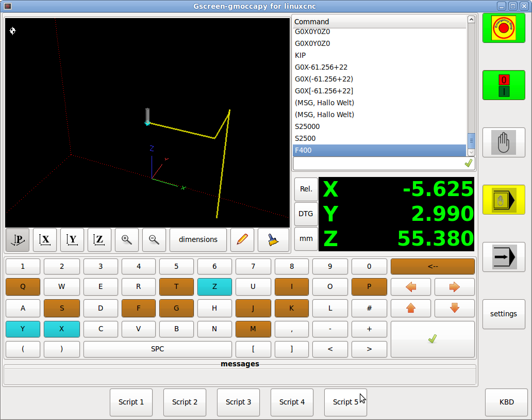Click the Emergency Stop button
This screenshot has width=532, height=420.
pos(504,28)
